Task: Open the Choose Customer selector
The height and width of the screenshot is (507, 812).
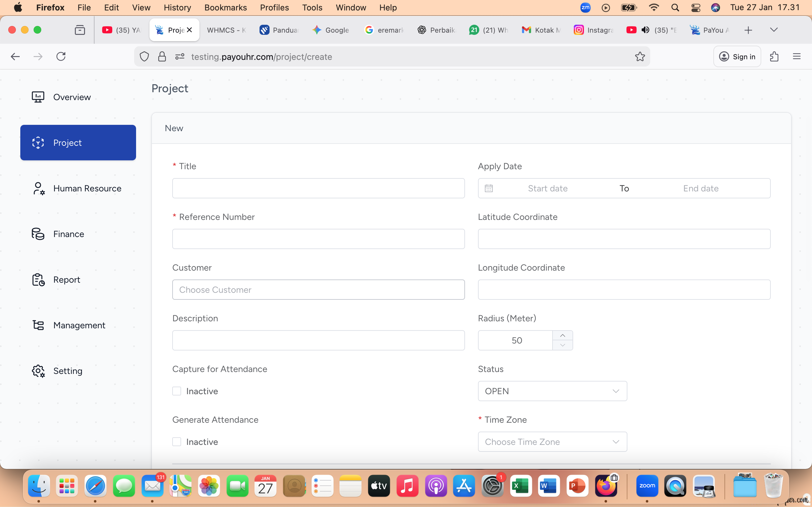Action: coord(318,290)
